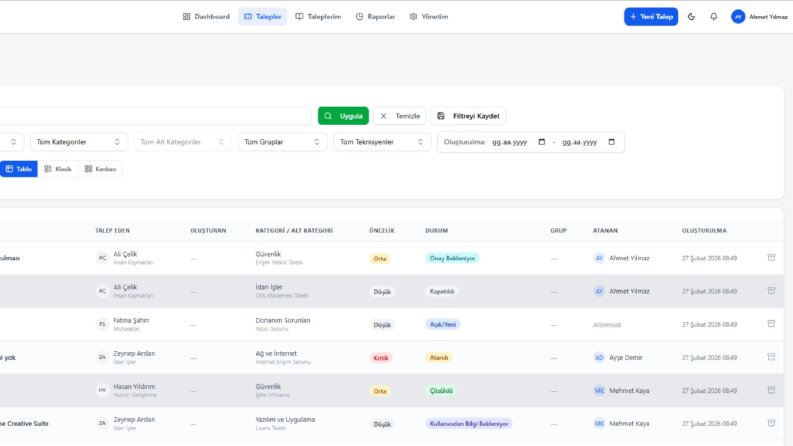Screen dimensions: 793x446
Task: Click the Açık/Yeni status badge
Action: coord(443,325)
